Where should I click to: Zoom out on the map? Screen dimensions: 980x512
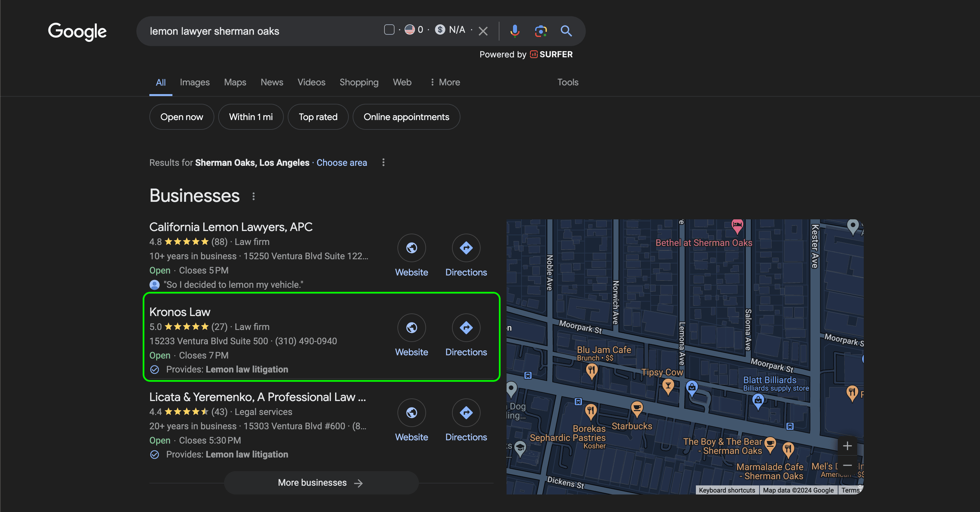(x=847, y=465)
